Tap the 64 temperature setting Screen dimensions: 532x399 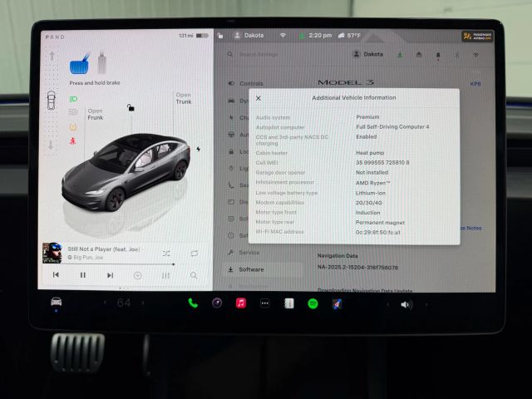124,303
